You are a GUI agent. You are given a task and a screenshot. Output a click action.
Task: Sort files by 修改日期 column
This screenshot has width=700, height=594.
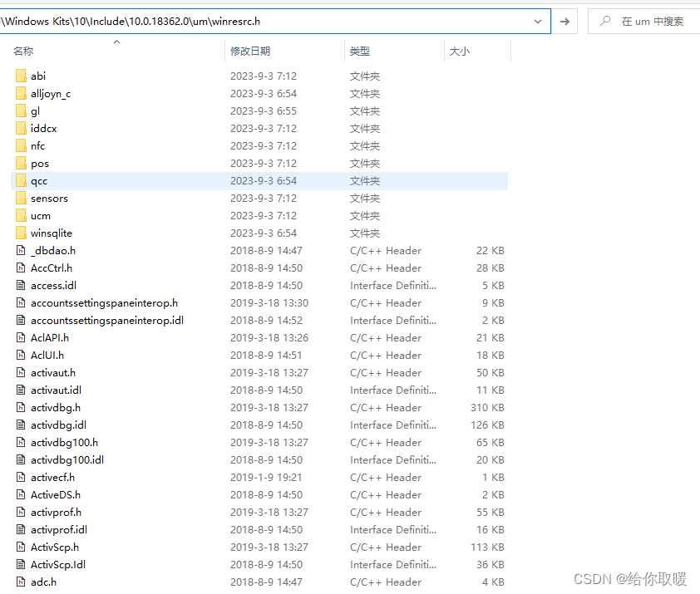click(251, 51)
